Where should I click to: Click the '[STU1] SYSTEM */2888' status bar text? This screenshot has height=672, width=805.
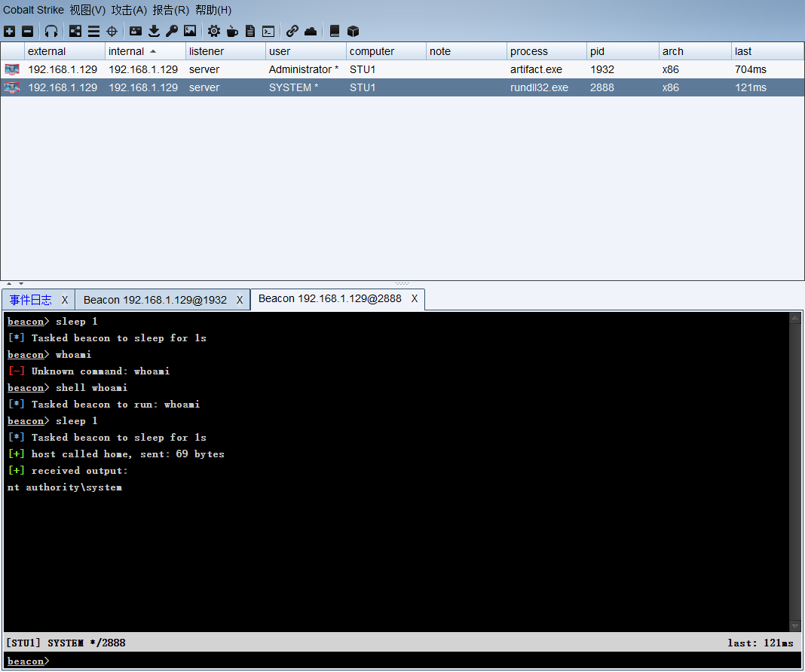click(x=66, y=643)
